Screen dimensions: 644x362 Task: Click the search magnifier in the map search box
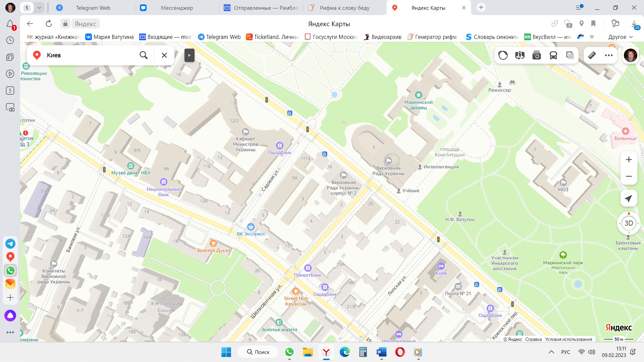144,55
